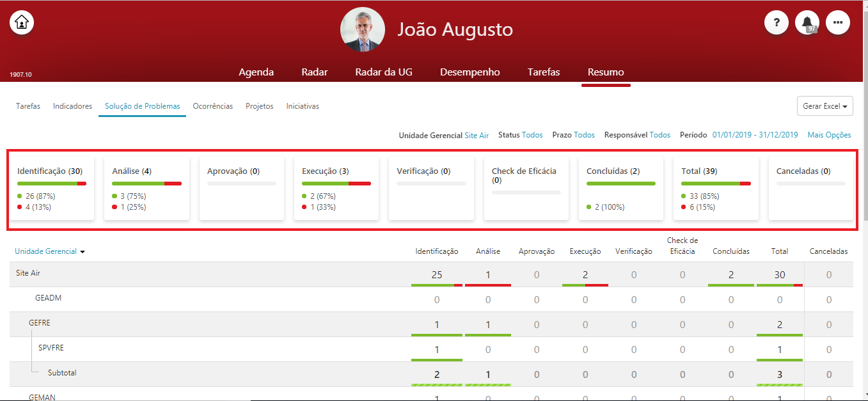868x401 pixels.
Task: Click Site Air Execução value 2
Action: tap(585, 275)
